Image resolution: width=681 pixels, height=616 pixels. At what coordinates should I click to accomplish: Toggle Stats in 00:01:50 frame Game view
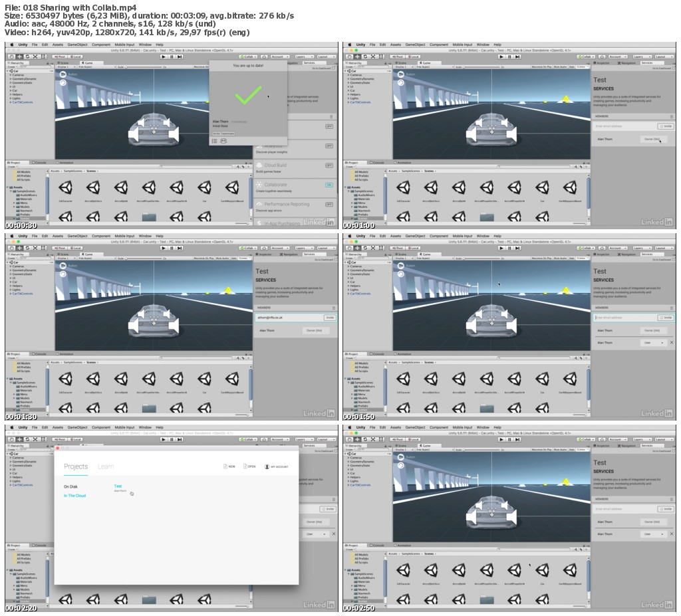click(571, 258)
